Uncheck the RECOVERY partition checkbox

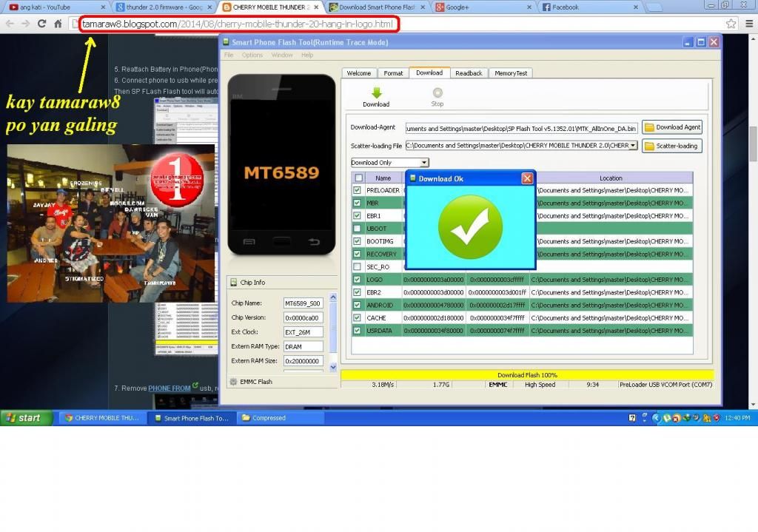tap(358, 254)
